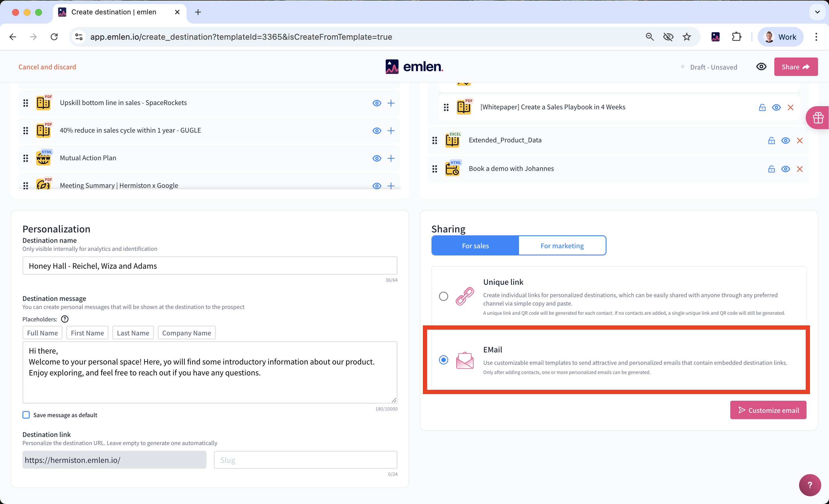
Task: Open the preview eye icon in header
Action: [x=761, y=66]
